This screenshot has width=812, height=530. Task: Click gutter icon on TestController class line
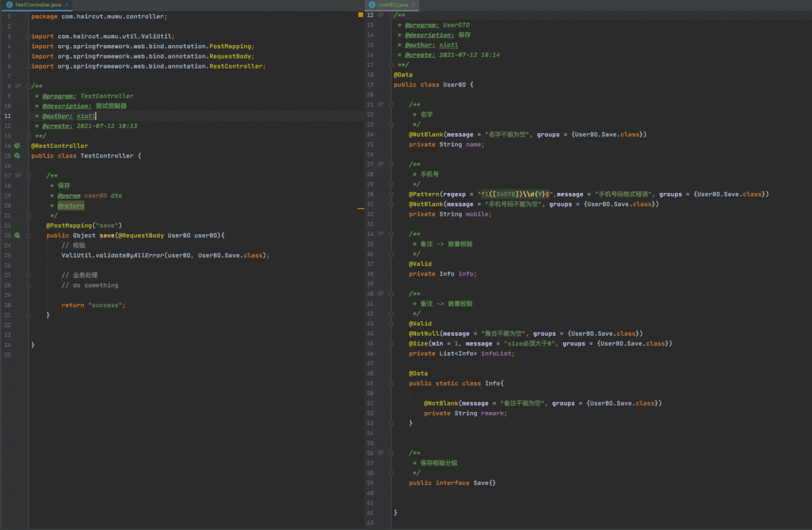17,156
